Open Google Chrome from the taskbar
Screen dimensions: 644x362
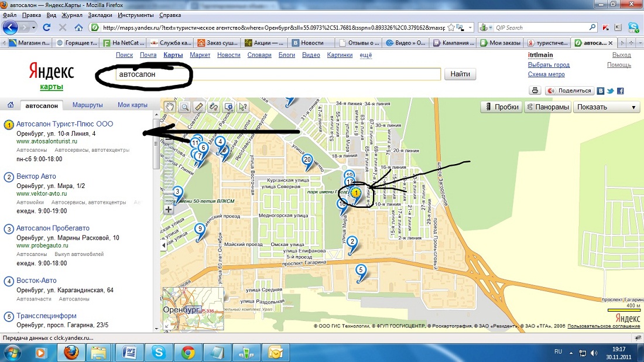pos(188,353)
